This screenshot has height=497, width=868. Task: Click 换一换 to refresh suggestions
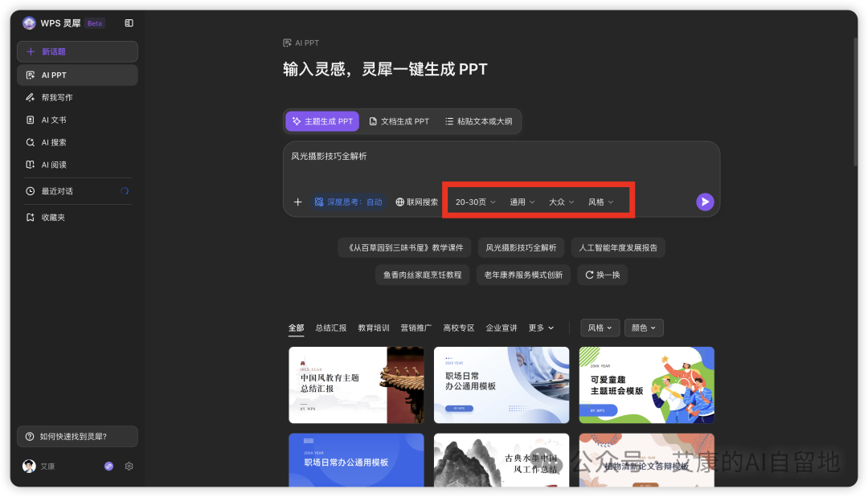pyautogui.click(x=602, y=275)
